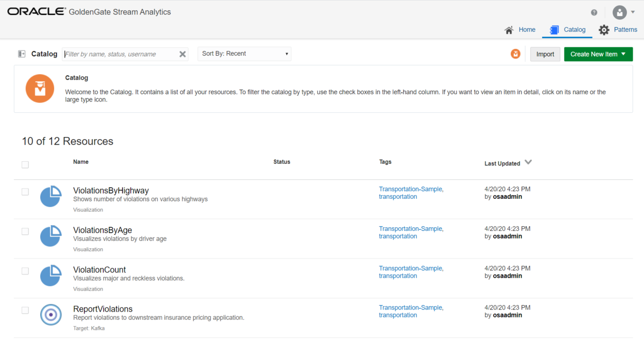Clear the filter with the X icon
The height and width of the screenshot is (339, 644).
[182, 54]
